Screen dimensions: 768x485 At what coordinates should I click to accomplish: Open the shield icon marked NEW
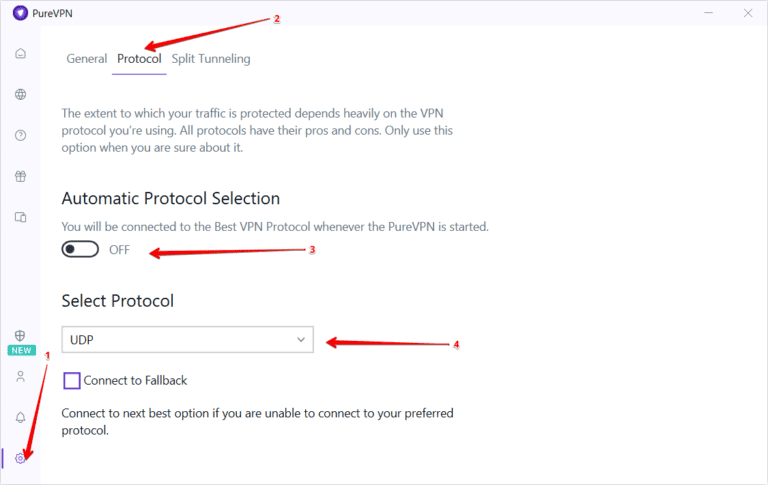tap(20, 337)
